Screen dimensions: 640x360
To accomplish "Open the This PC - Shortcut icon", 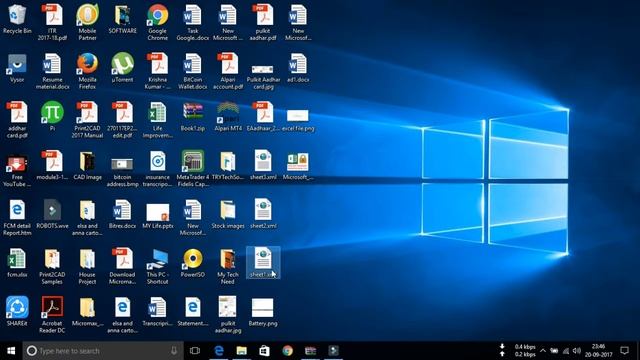I will [158, 267].
